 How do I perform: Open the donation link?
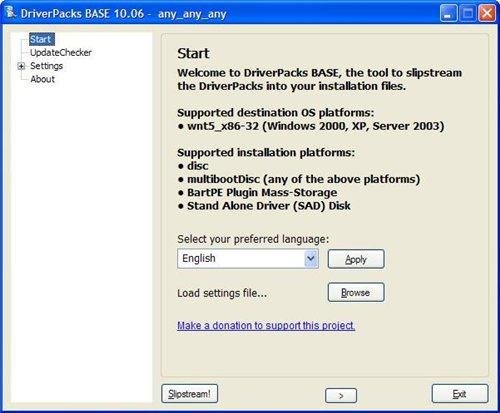click(266, 325)
